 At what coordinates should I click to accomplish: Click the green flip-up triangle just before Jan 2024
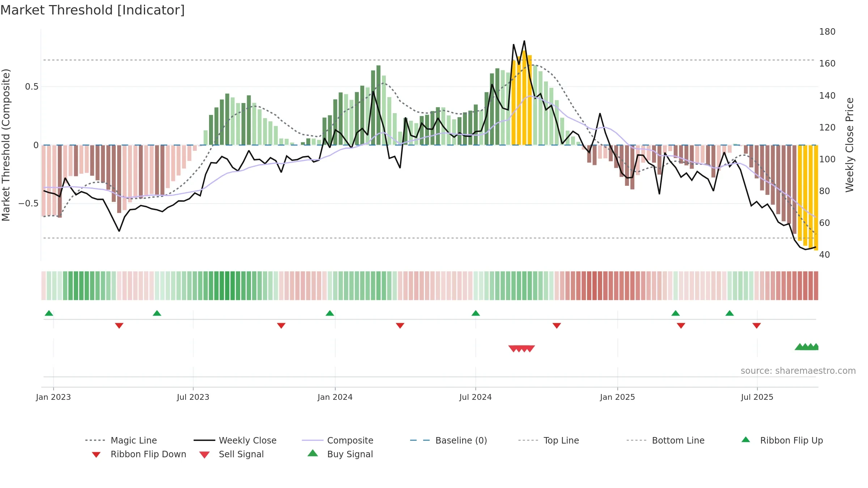click(330, 313)
